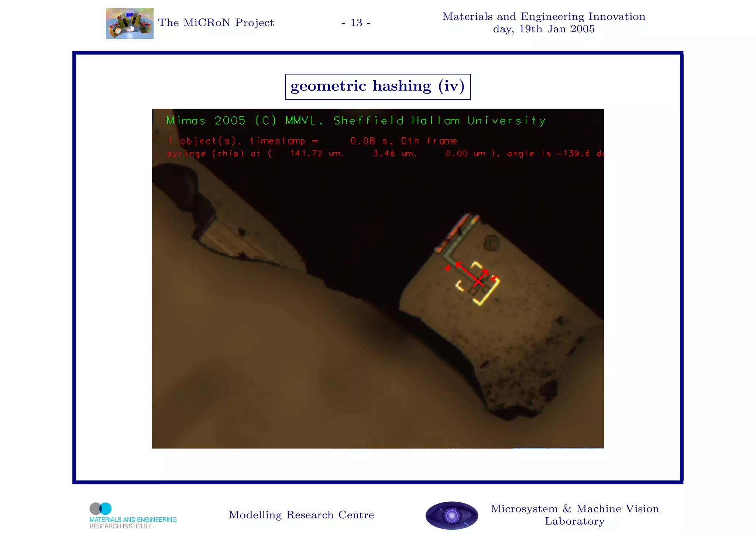Click the small red plus marker left of the long arrow
Viewport: 756px width, 535px height.
click(447, 268)
